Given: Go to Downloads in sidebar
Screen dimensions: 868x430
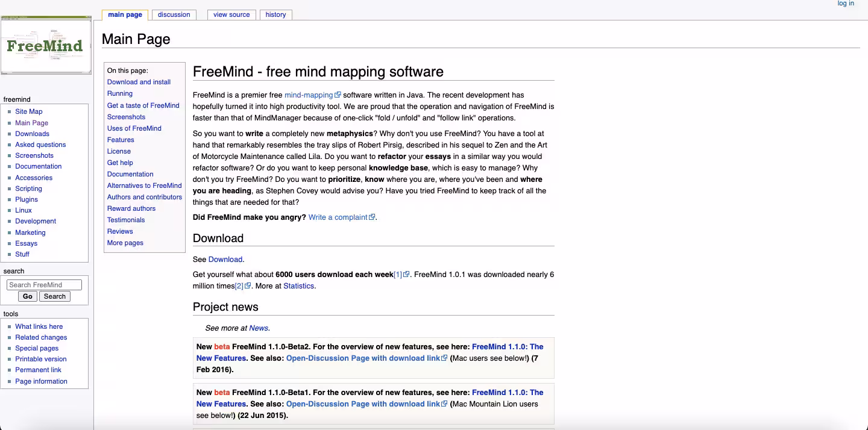Looking at the screenshot, I should click(33, 134).
